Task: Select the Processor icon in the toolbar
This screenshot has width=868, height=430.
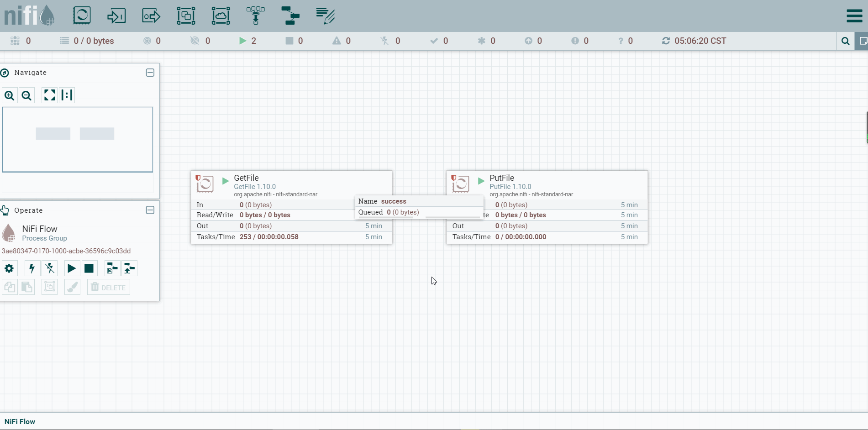Action: pyautogui.click(x=82, y=16)
